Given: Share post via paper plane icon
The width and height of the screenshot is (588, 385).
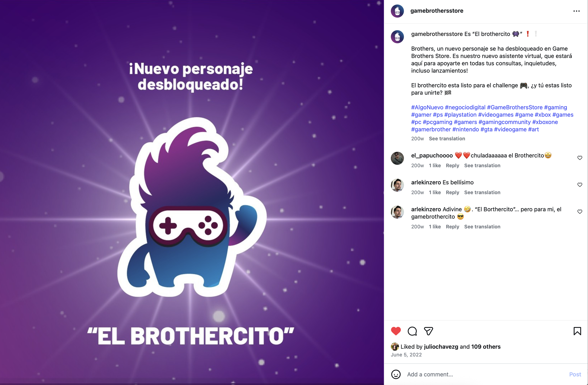Looking at the screenshot, I should coord(428,331).
